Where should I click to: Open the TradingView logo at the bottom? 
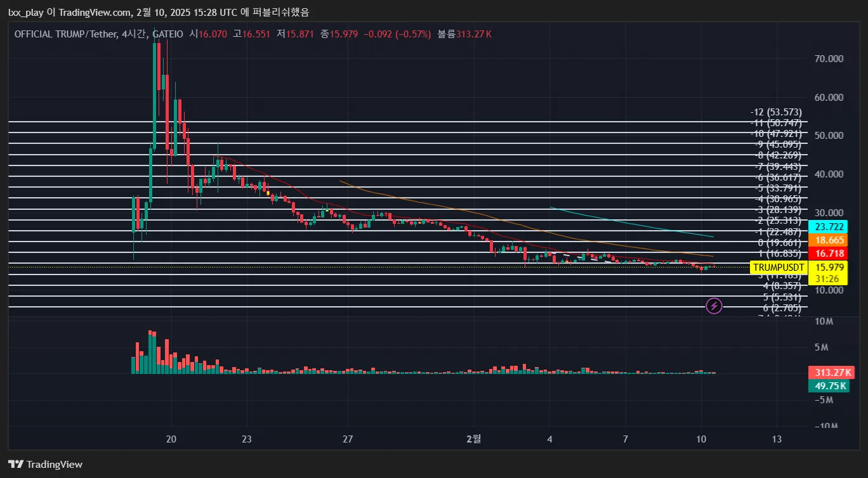click(x=45, y=464)
